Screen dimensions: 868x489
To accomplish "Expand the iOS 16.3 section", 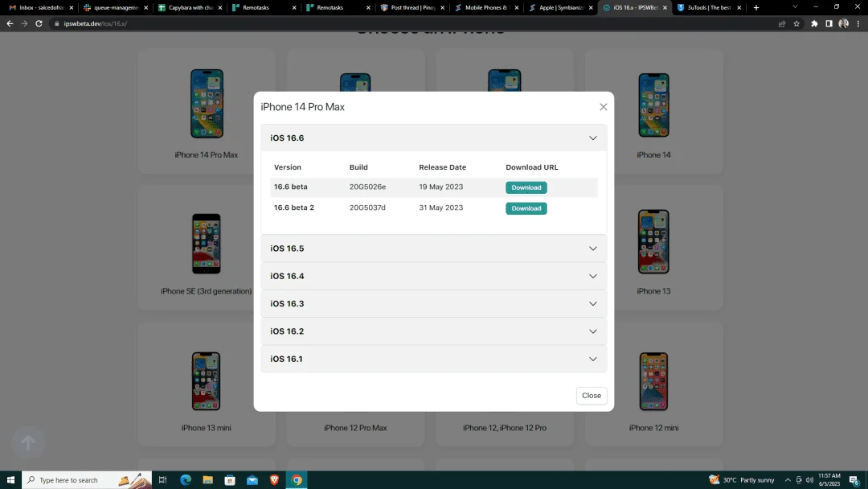I will (x=433, y=304).
